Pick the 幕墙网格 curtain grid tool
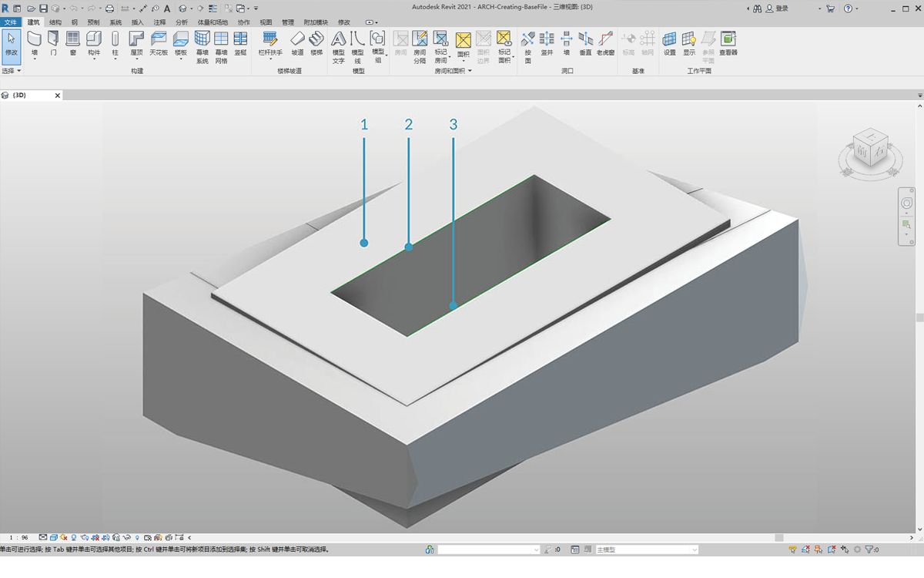Screen dimensions: 924x578 coord(221,47)
